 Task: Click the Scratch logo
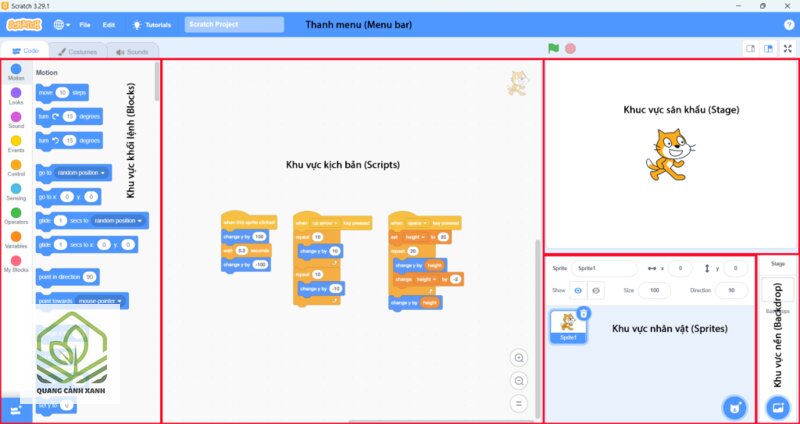coord(24,24)
